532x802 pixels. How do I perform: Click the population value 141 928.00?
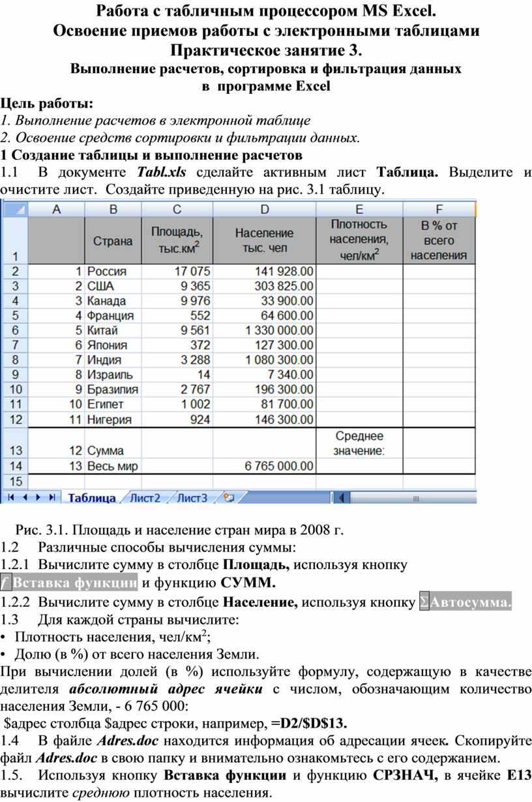click(x=264, y=271)
